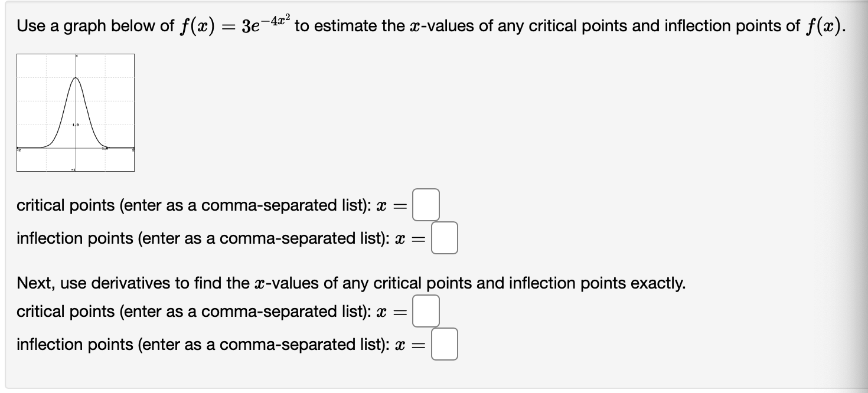Click the peak of the bell curve
Viewport: 868px width, 393px height.
point(76,78)
